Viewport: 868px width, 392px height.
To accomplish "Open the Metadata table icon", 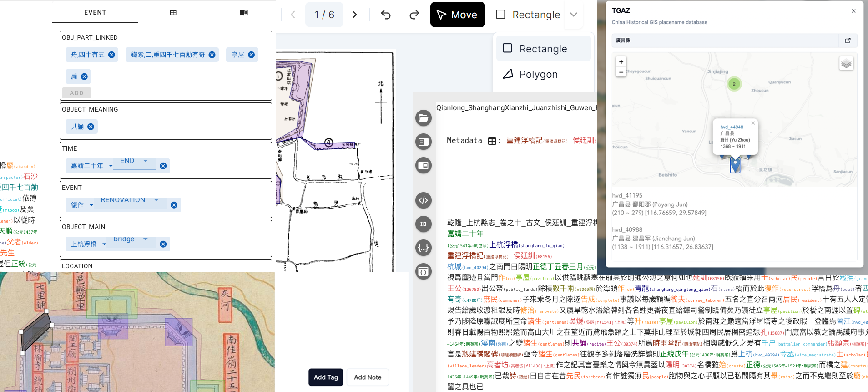I will tap(492, 141).
